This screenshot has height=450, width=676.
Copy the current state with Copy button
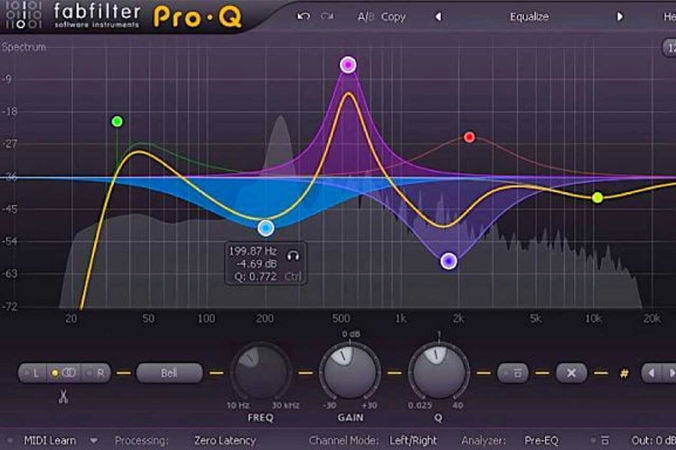click(x=393, y=17)
